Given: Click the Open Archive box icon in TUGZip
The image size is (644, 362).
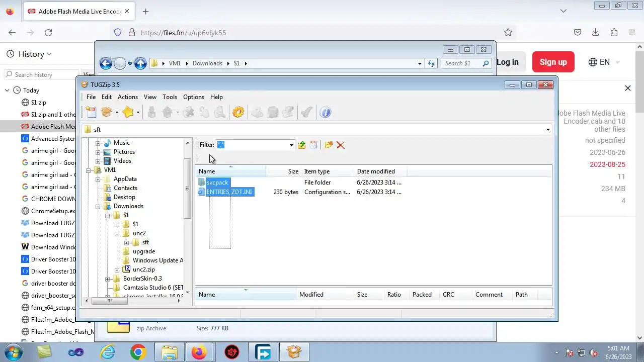Looking at the screenshot, I should (x=106, y=112).
